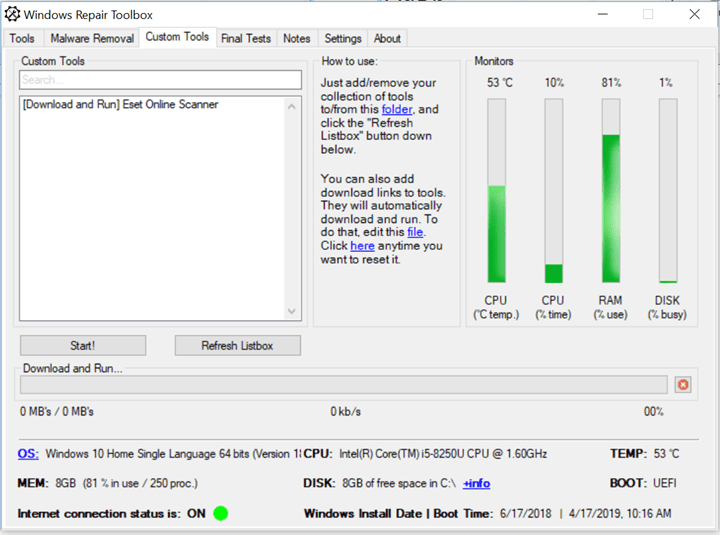Screen dimensions: 720x535
Task: Open the Malware Removal tab
Action: [x=92, y=38]
